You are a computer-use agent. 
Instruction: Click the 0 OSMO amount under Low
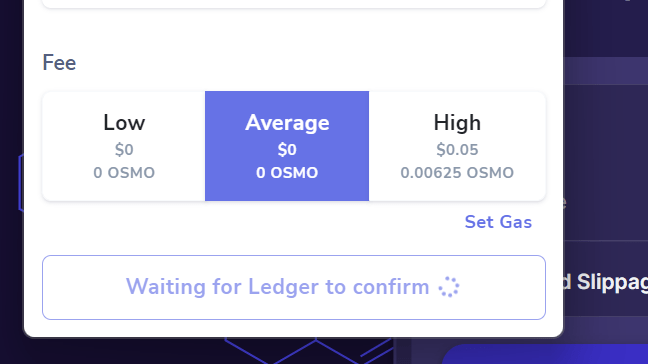tap(124, 173)
